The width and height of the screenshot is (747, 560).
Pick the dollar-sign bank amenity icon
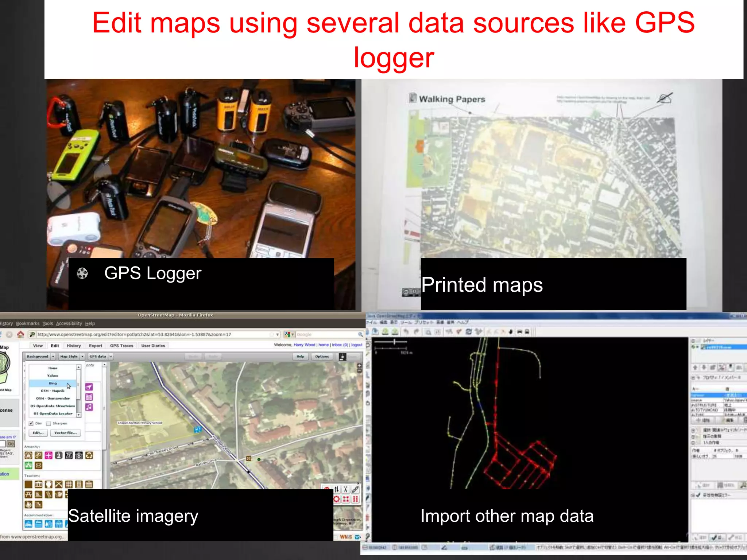(79, 455)
